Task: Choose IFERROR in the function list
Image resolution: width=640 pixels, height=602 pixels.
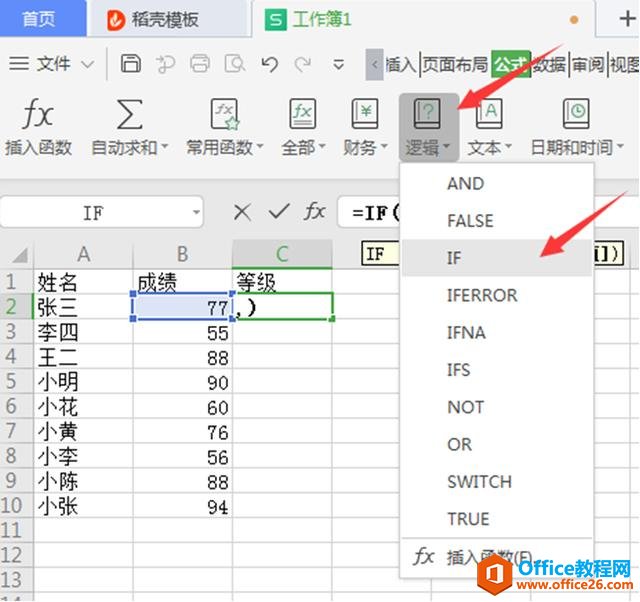Action: (x=497, y=295)
